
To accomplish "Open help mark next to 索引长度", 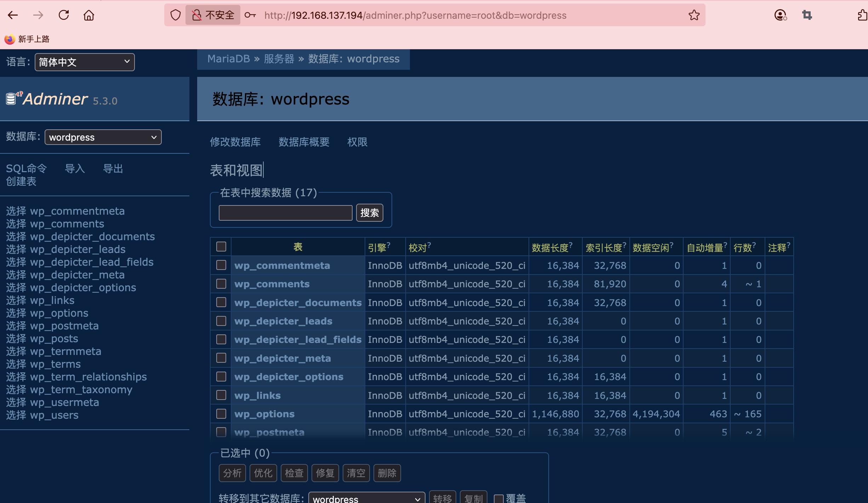I will click(624, 245).
